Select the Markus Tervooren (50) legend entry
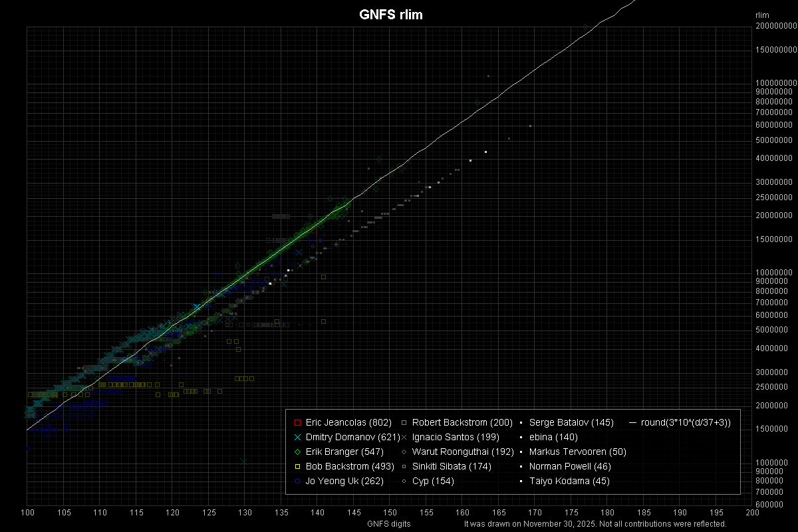This screenshot has width=798, height=532. click(x=577, y=452)
